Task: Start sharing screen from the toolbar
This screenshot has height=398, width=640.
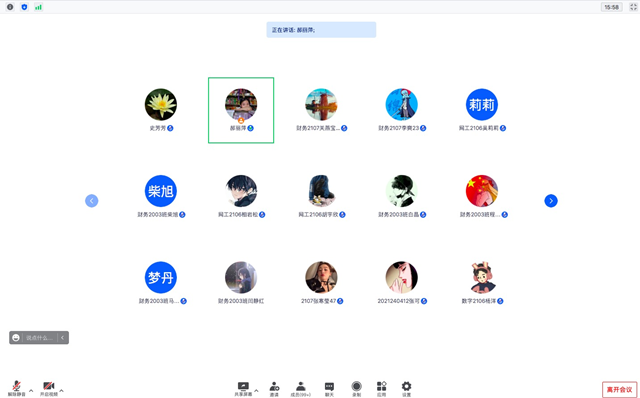Action: tap(243, 389)
